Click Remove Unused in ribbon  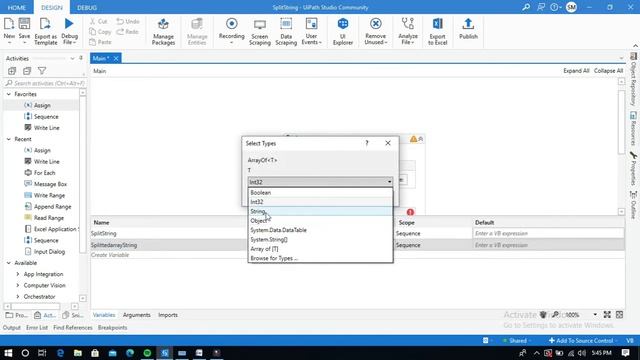click(x=376, y=31)
